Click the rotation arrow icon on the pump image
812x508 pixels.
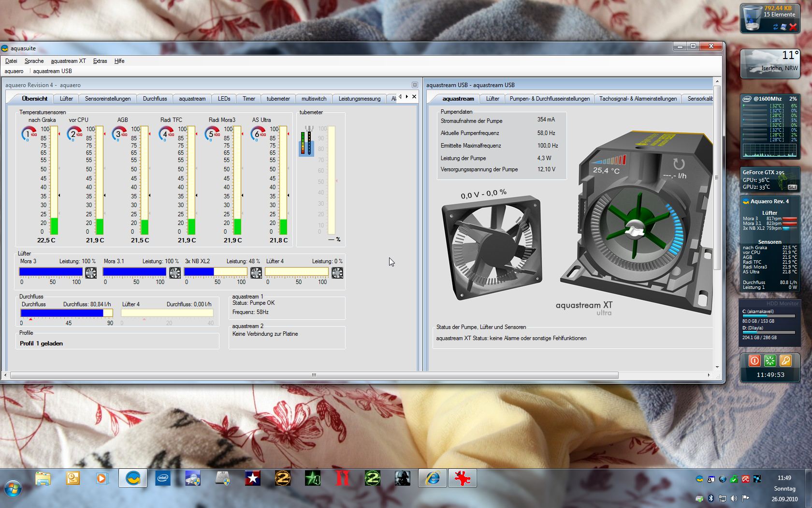tap(679, 164)
